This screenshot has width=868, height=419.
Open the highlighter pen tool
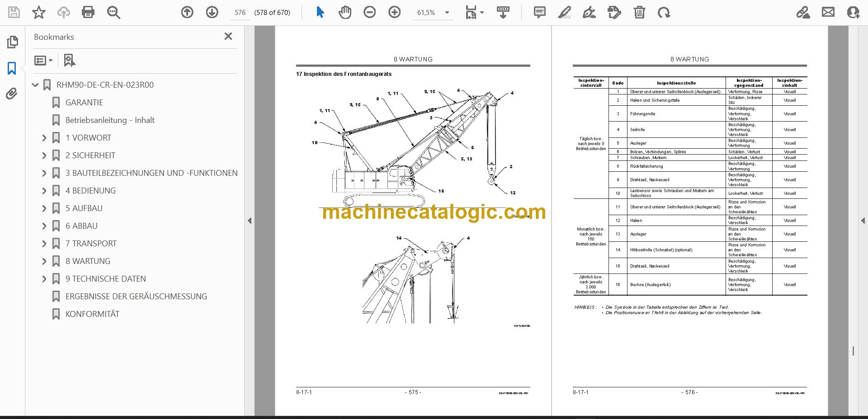tap(564, 12)
